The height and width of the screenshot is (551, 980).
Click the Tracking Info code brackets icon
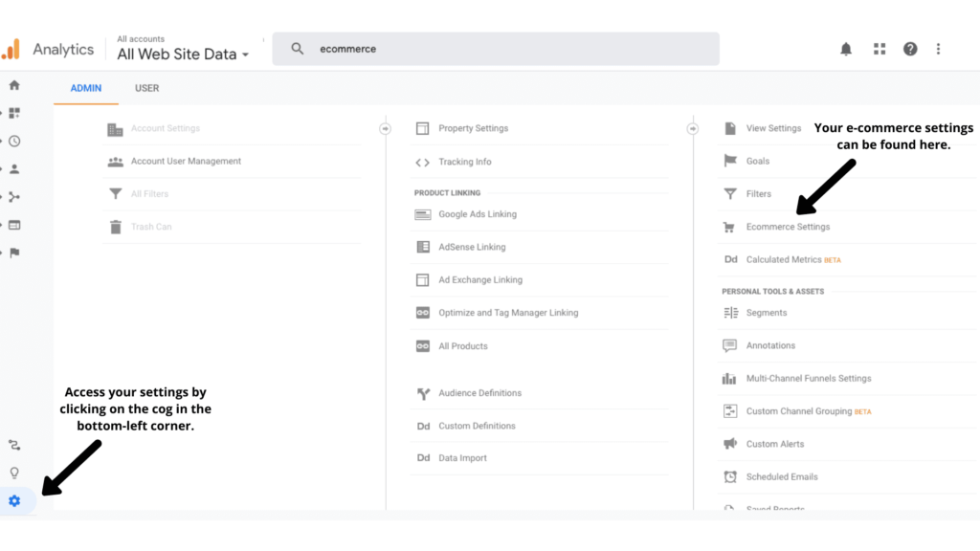click(x=422, y=162)
